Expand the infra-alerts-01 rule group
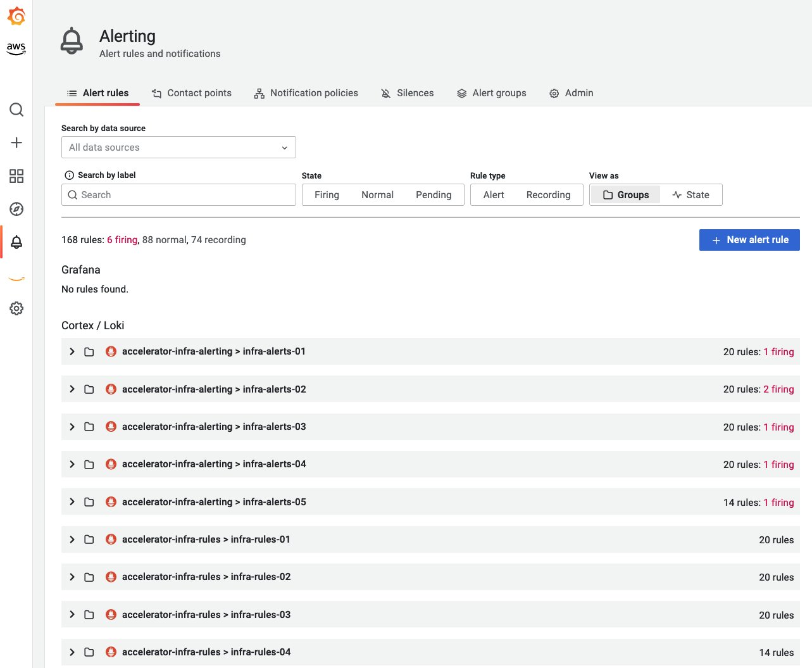This screenshot has height=668, width=812. (72, 351)
